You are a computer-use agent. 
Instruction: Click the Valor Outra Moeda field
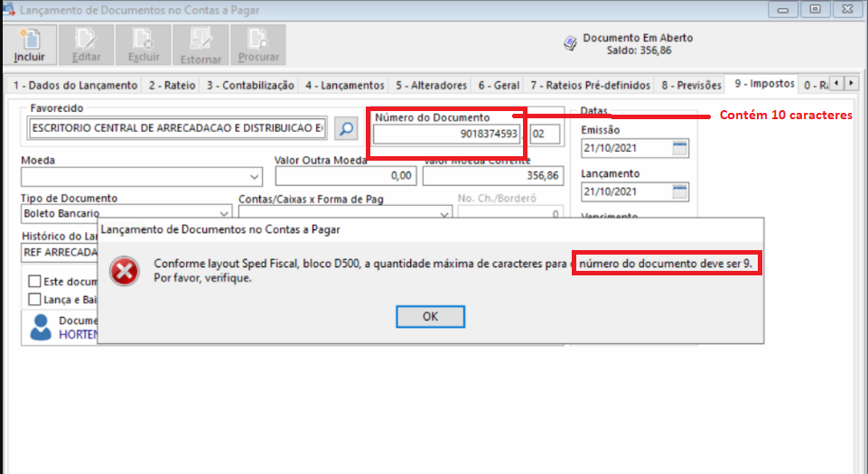coord(346,176)
